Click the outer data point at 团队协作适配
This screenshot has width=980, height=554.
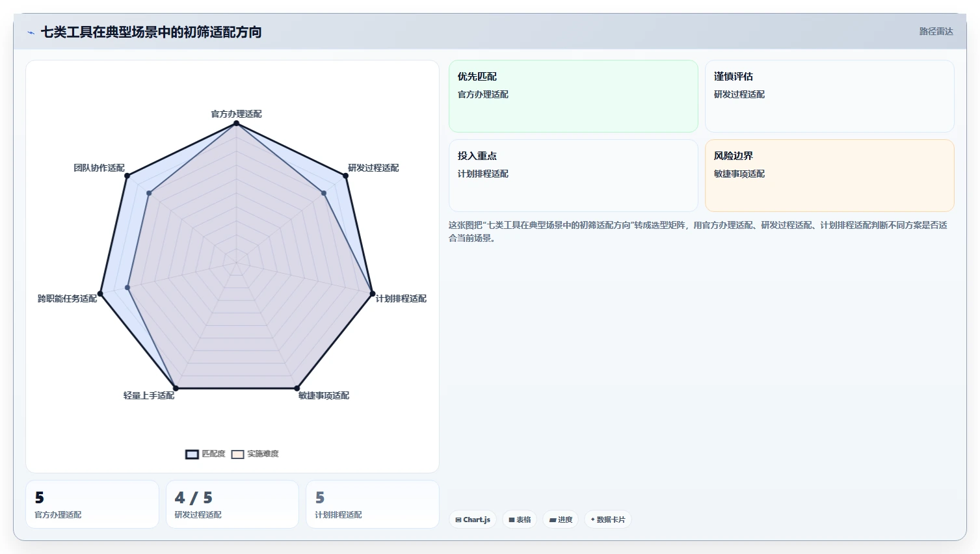point(127,176)
